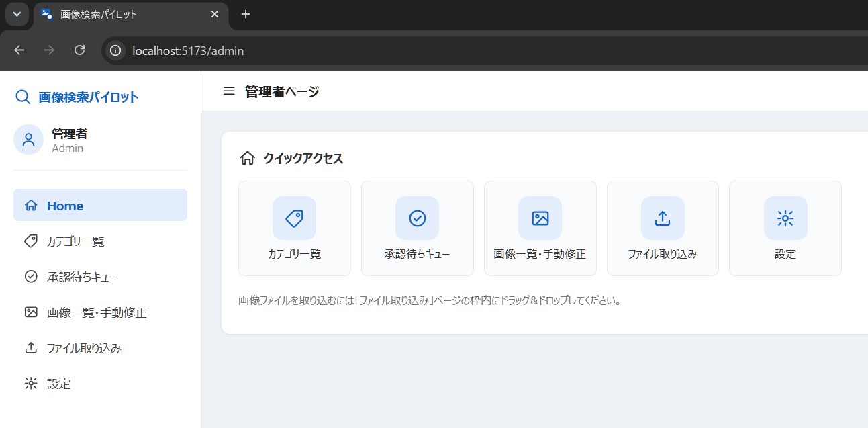The image size is (868, 428).
Task: Open the 画像検索パイロット brand title link
Action: point(89,97)
